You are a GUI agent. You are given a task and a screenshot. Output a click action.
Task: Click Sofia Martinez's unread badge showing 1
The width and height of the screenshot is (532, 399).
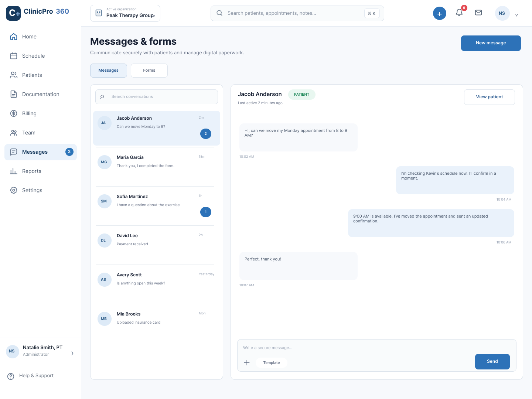pos(206,212)
